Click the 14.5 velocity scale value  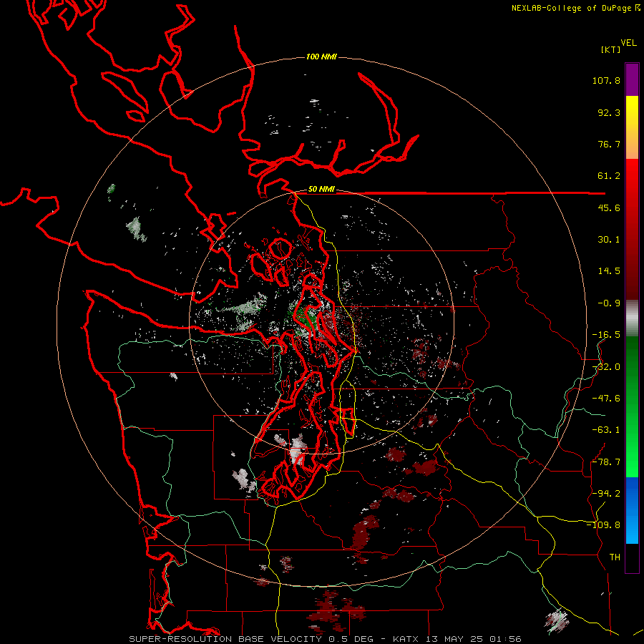[x=609, y=271]
